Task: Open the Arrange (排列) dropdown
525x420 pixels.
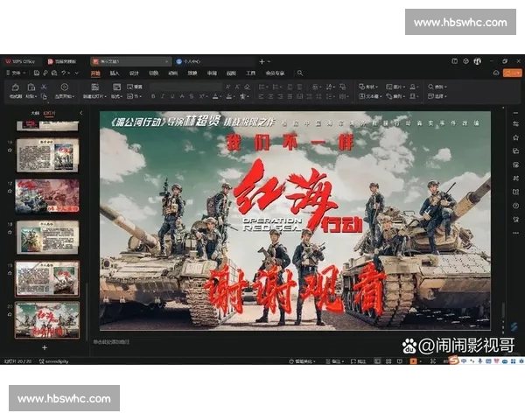Action: coord(395,96)
